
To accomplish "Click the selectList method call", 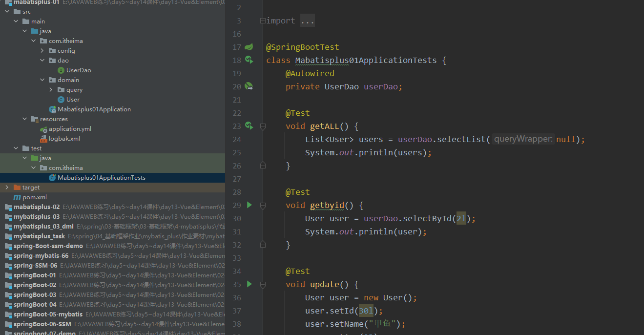I will (x=461, y=140).
